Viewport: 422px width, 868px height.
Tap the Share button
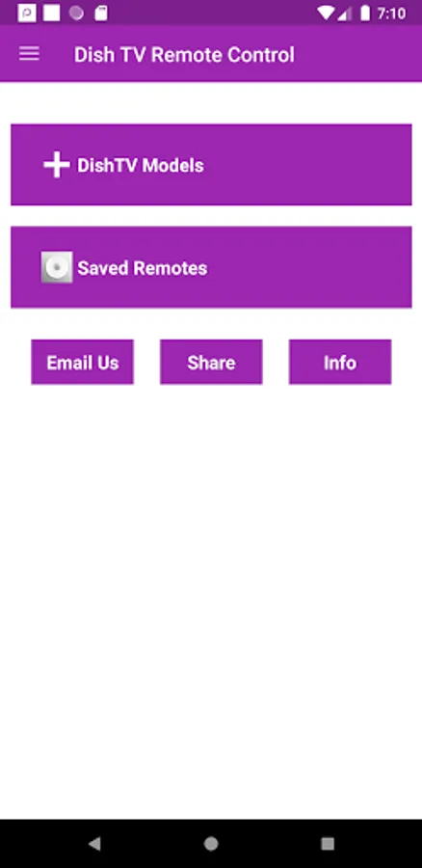point(211,362)
